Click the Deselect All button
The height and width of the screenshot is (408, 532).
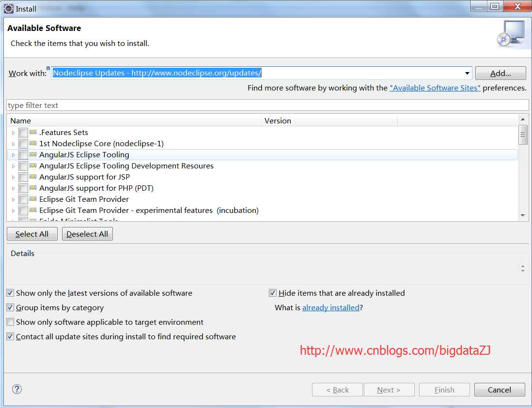tap(87, 234)
